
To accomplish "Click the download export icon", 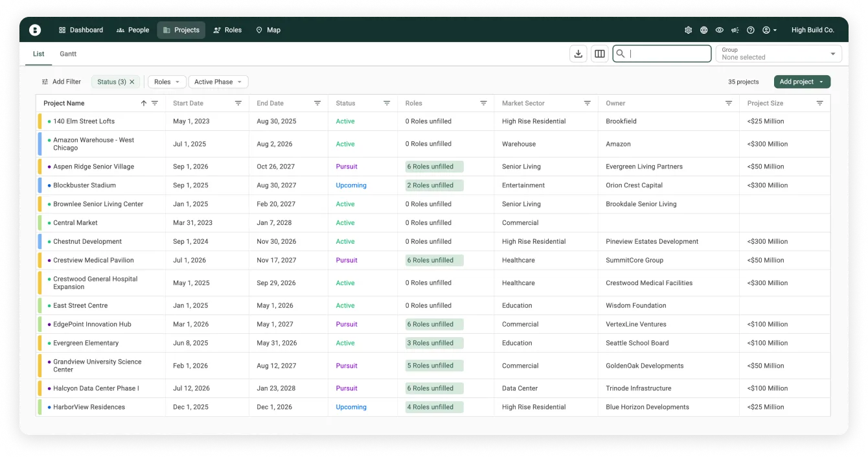I will tap(578, 54).
